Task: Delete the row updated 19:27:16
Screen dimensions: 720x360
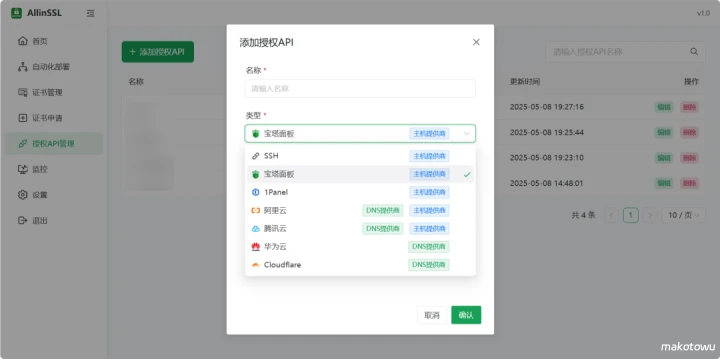Action: point(689,107)
